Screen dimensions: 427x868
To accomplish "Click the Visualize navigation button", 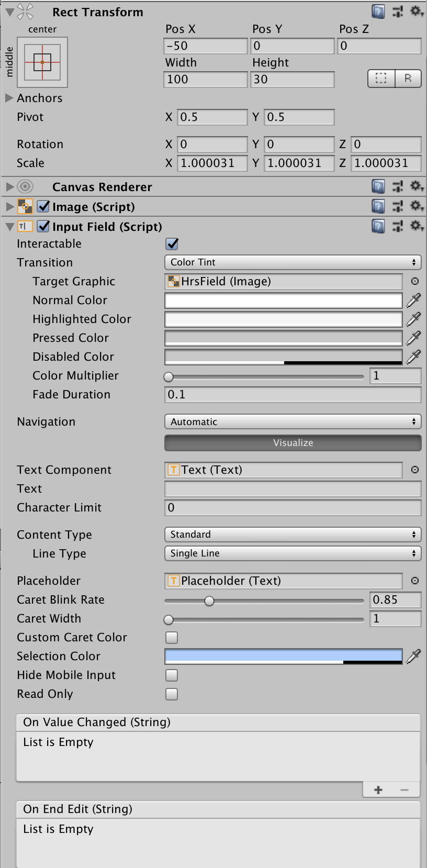I will [293, 443].
